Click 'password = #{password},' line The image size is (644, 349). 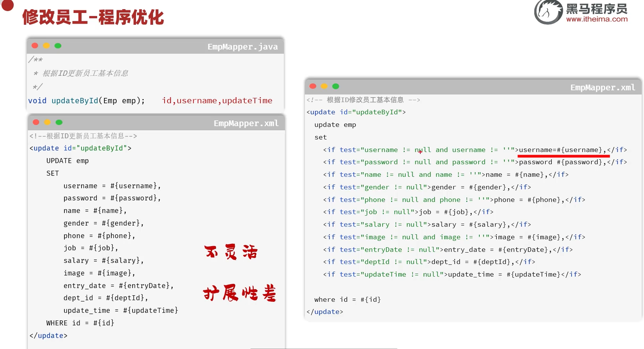(x=112, y=198)
